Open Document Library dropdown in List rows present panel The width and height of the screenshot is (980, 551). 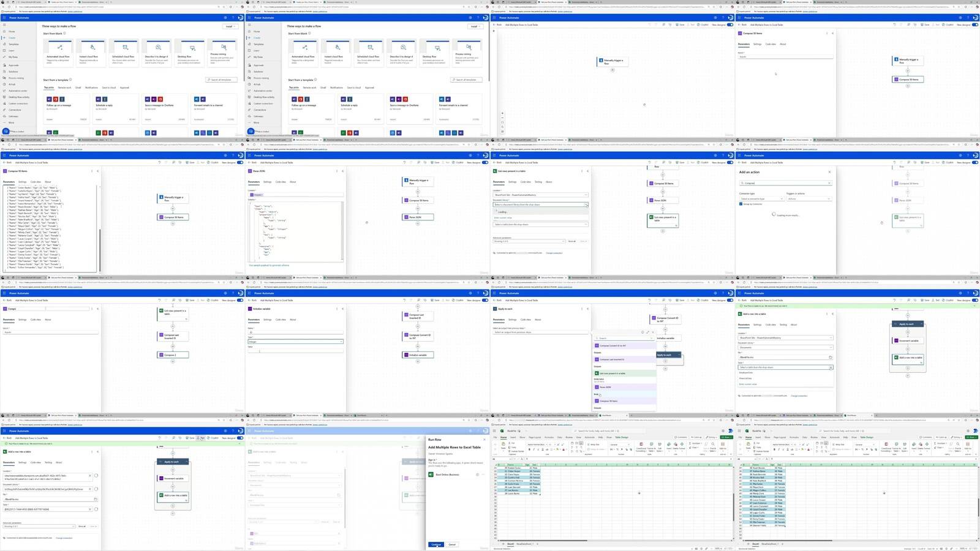pyautogui.click(x=540, y=204)
